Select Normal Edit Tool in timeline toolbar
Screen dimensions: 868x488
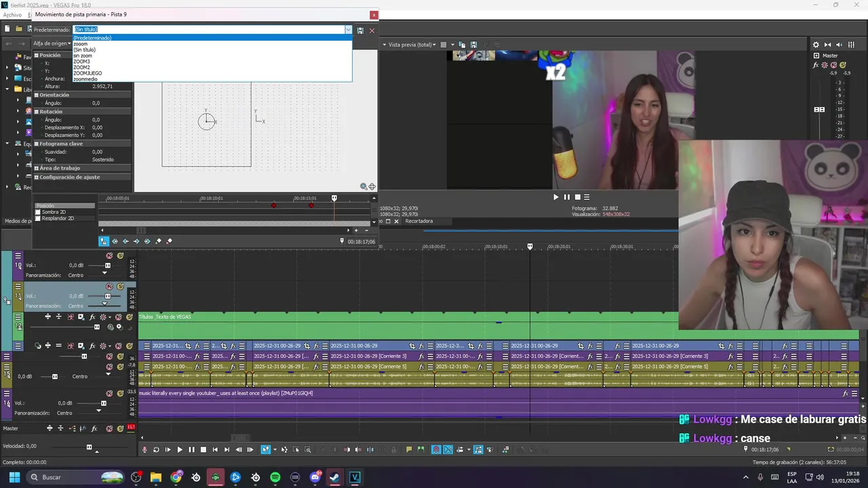(266, 449)
